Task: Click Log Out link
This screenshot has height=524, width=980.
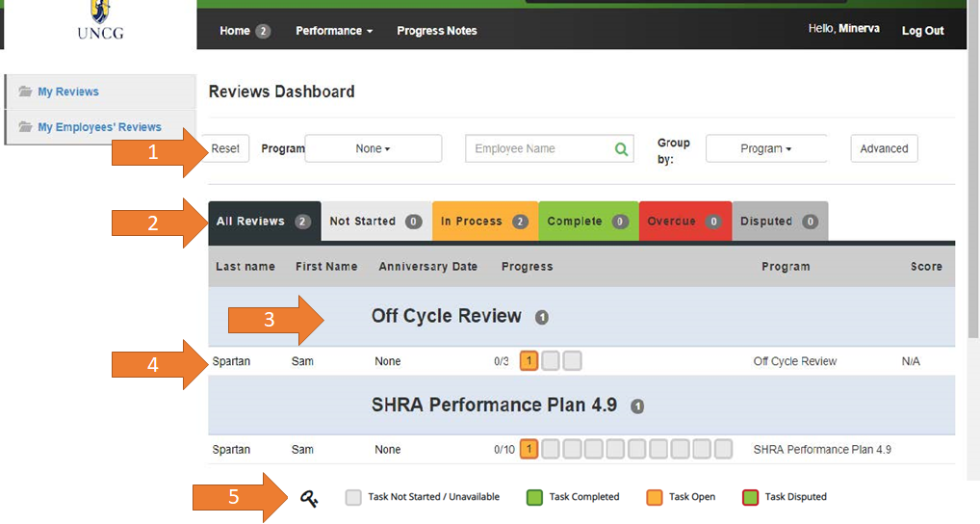Action: 922,31
